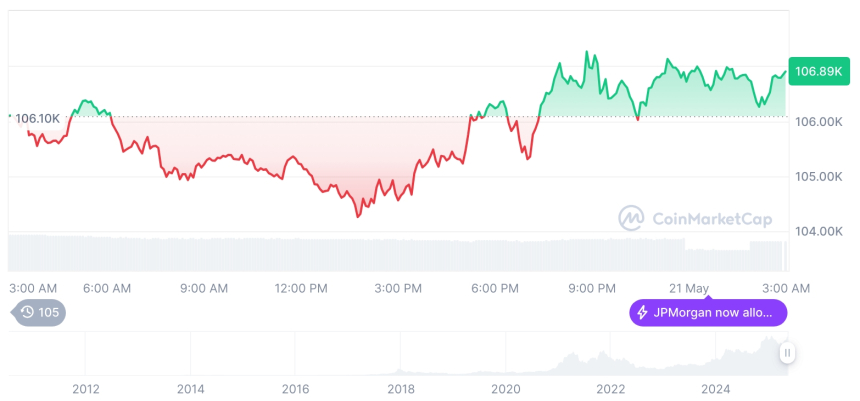Click the 6:00 PM time axis label
860x401 pixels.
[495, 288]
